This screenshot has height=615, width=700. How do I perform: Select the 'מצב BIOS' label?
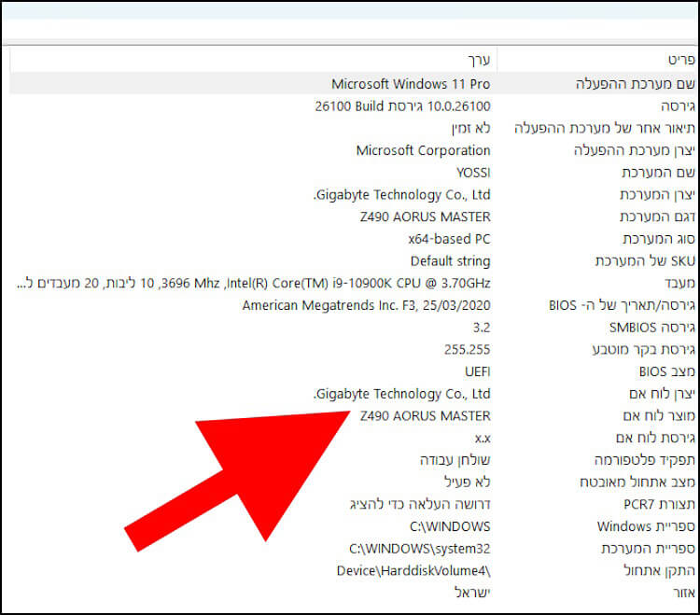point(667,371)
